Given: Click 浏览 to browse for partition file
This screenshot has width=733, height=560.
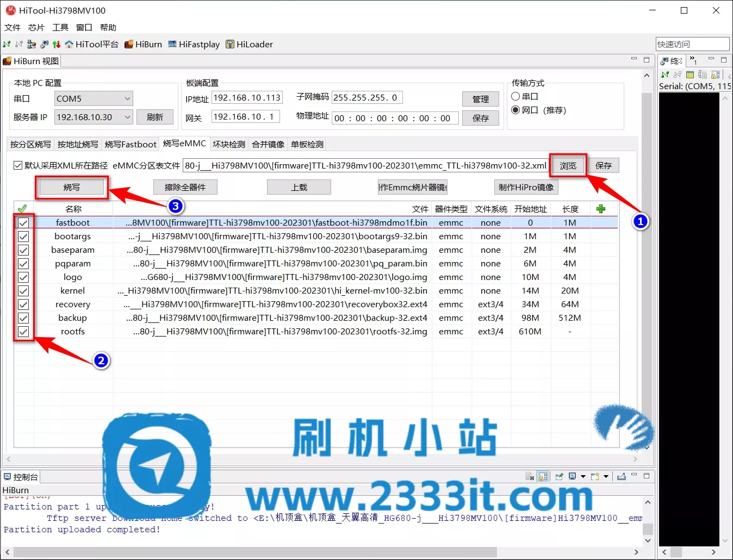Looking at the screenshot, I should 568,166.
